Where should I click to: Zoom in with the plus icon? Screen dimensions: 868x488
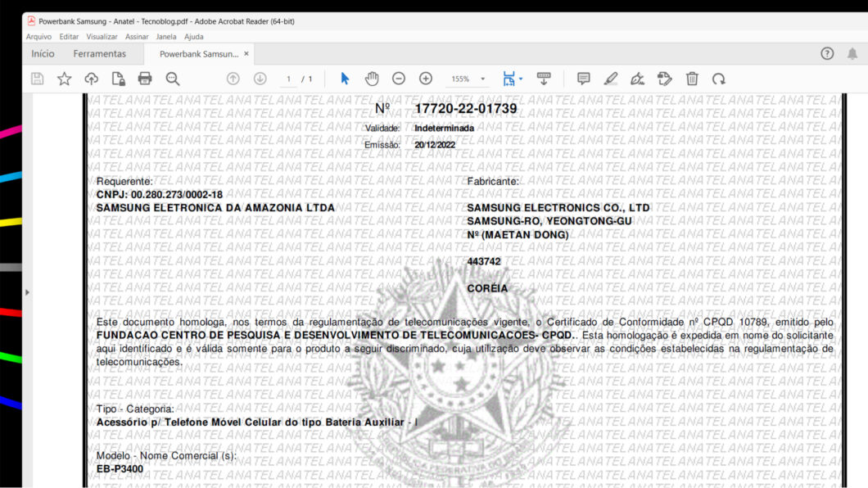(426, 79)
